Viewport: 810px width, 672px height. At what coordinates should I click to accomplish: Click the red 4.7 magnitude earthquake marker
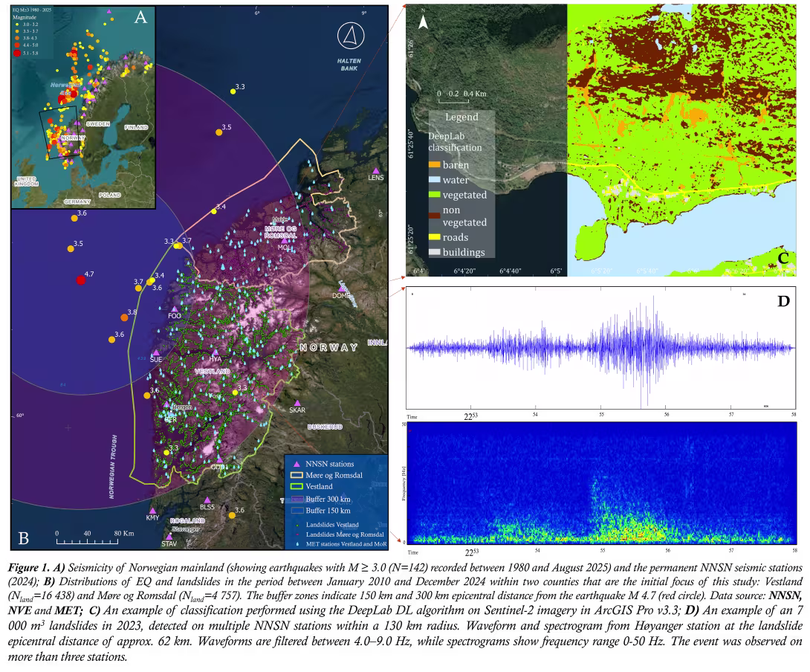pyautogui.click(x=81, y=280)
